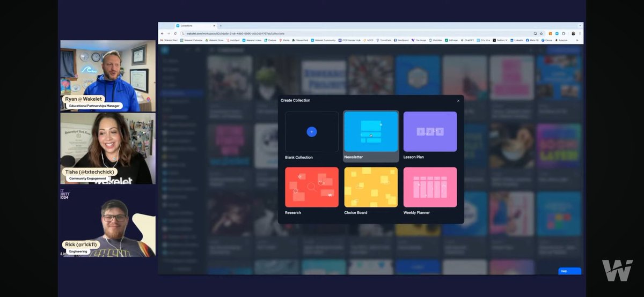
Task: Open the Wakelet Mail bookmark
Action: (x=169, y=40)
